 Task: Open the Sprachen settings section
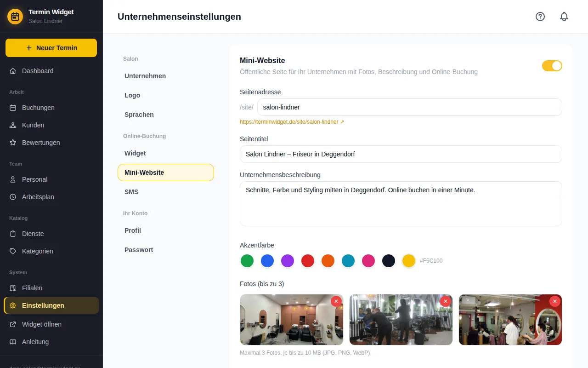[166, 115]
